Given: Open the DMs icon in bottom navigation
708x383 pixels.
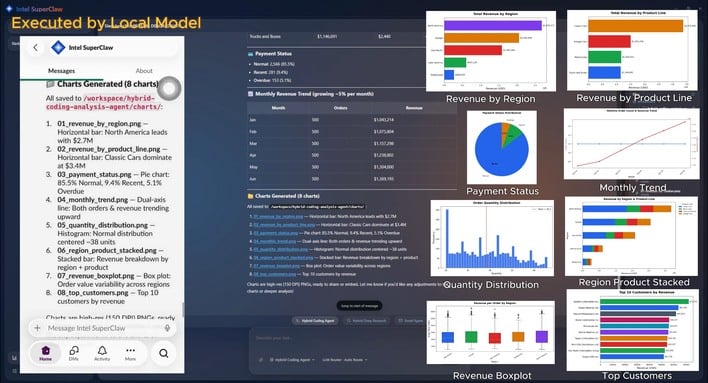Looking at the screenshot, I should (x=74, y=353).
